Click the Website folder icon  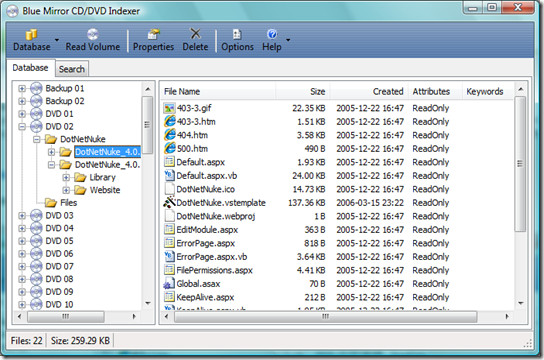[x=80, y=190]
